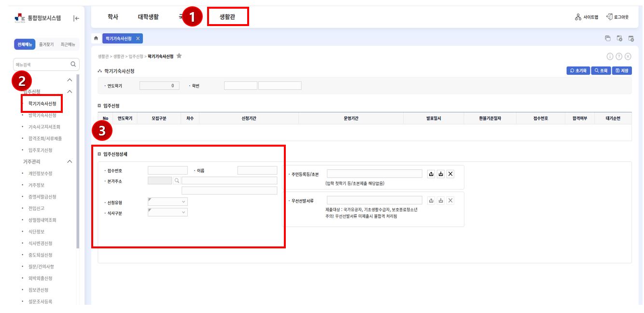Click the upload icon for 주민등록등/초본
The width and height of the screenshot is (644, 313).
[431, 174]
